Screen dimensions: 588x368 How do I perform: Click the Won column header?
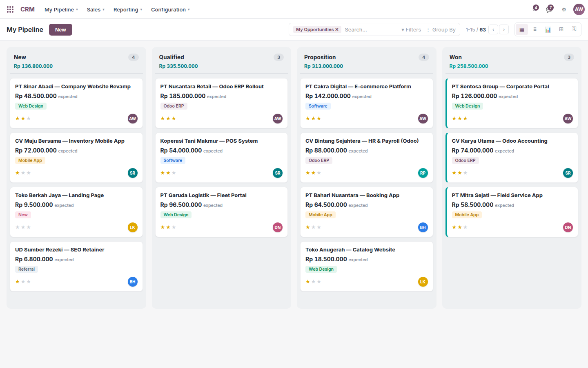tap(455, 57)
